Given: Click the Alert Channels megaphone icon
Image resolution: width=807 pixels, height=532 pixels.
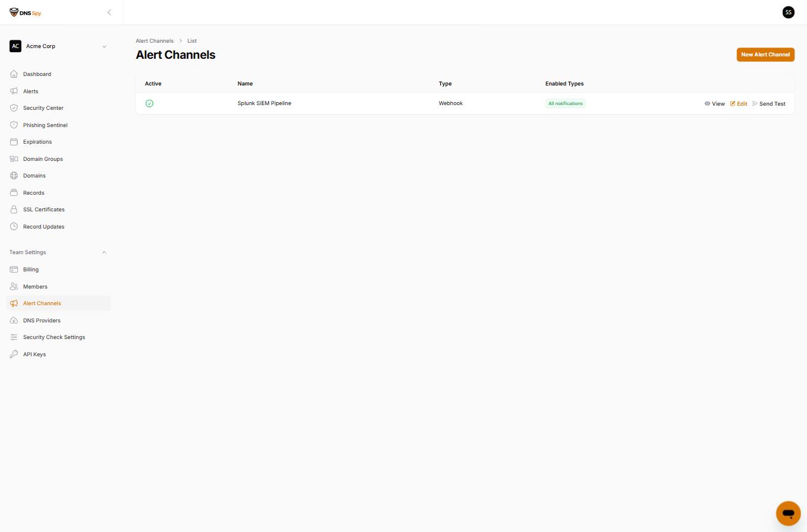Looking at the screenshot, I should click(14, 303).
